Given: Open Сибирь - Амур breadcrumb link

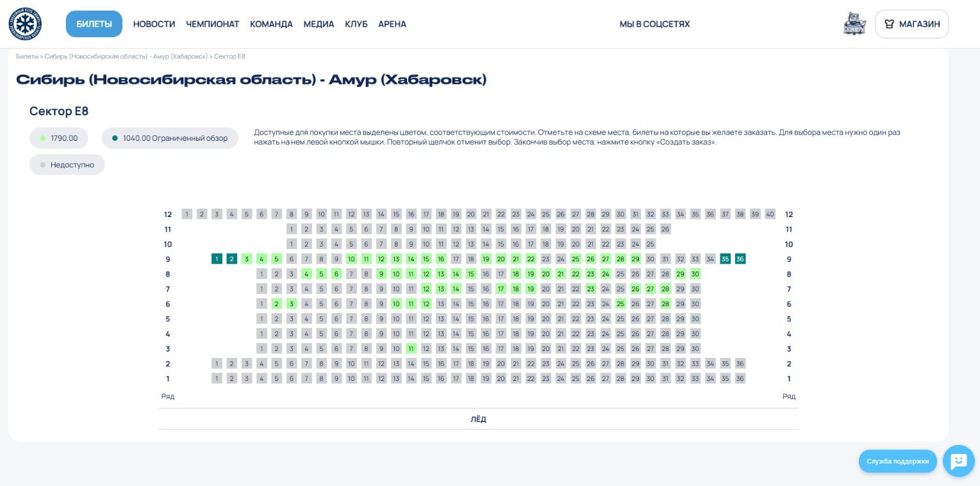Looking at the screenshot, I should coord(127,56).
